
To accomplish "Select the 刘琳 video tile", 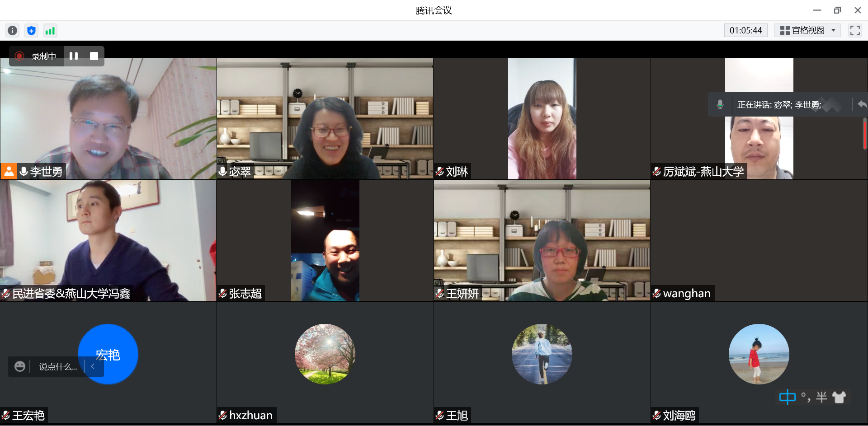I will coord(542,118).
